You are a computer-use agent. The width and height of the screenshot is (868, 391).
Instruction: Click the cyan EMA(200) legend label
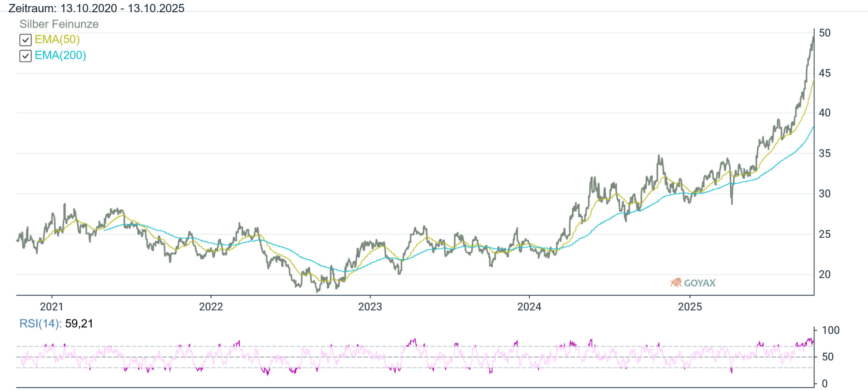pyautogui.click(x=60, y=55)
